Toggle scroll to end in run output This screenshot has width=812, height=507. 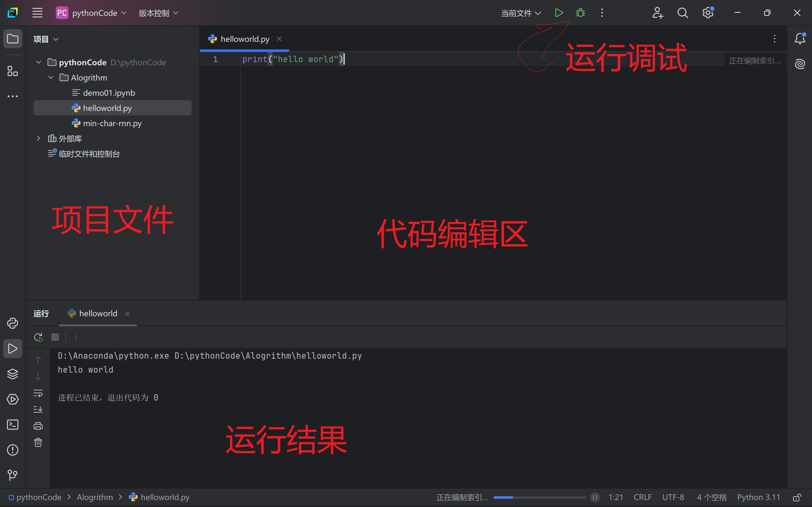pyautogui.click(x=38, y=409)
